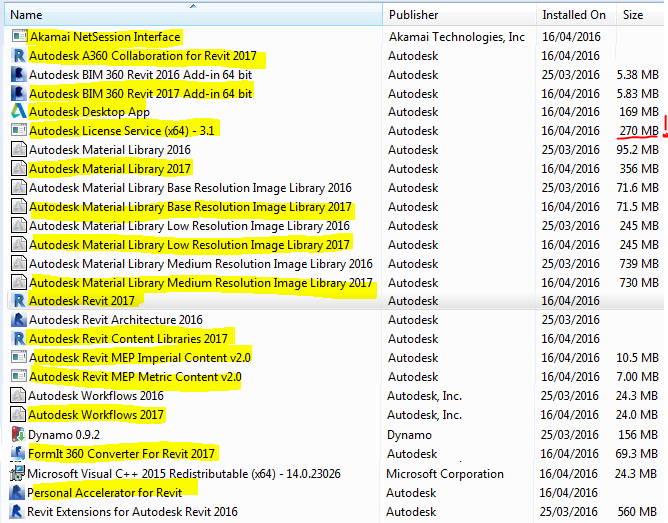Select Autodesk Workflows 2017 entry
Screen dimensions: 668x523
[96, 415]
